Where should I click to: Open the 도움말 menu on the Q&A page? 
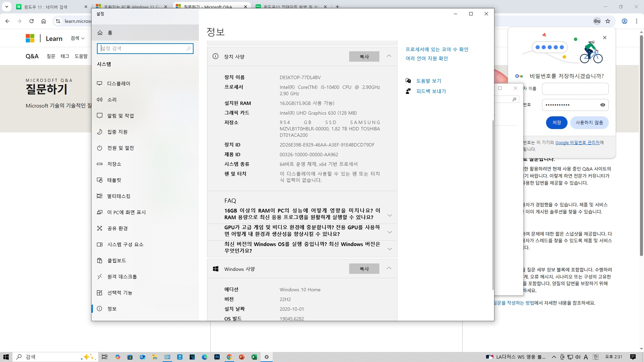pyautogui.click(x=81, y=56)
